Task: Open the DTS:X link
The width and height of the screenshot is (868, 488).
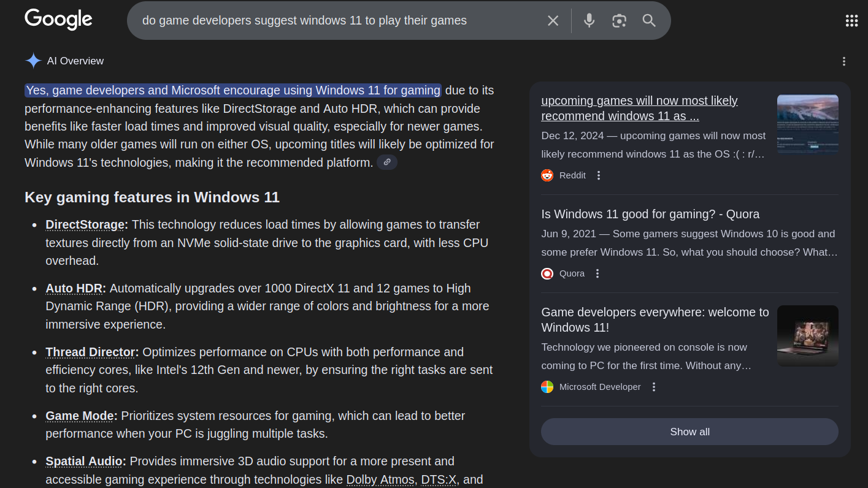Action: coord(439,479)
